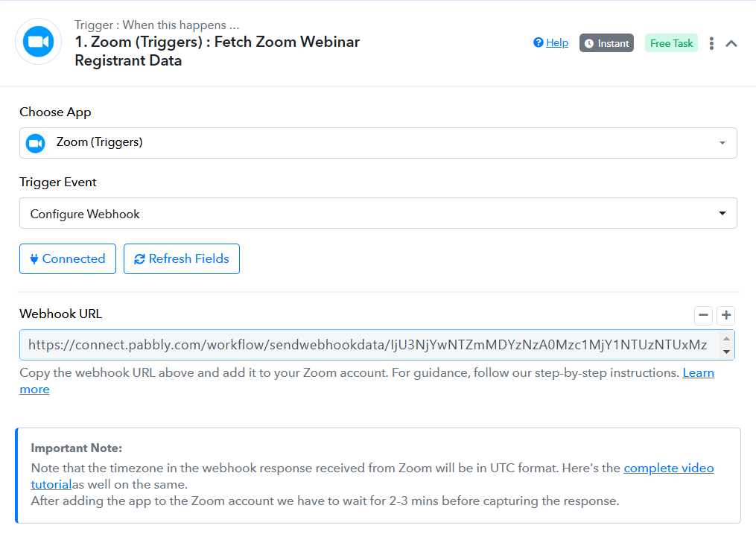
Task: Open the Learn more link
Action: click(x=698, y=373)
